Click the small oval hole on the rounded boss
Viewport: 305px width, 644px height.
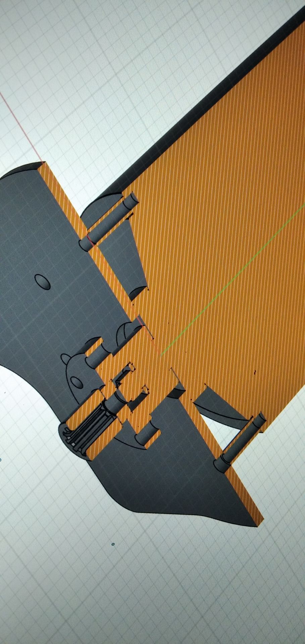point(76,382)
